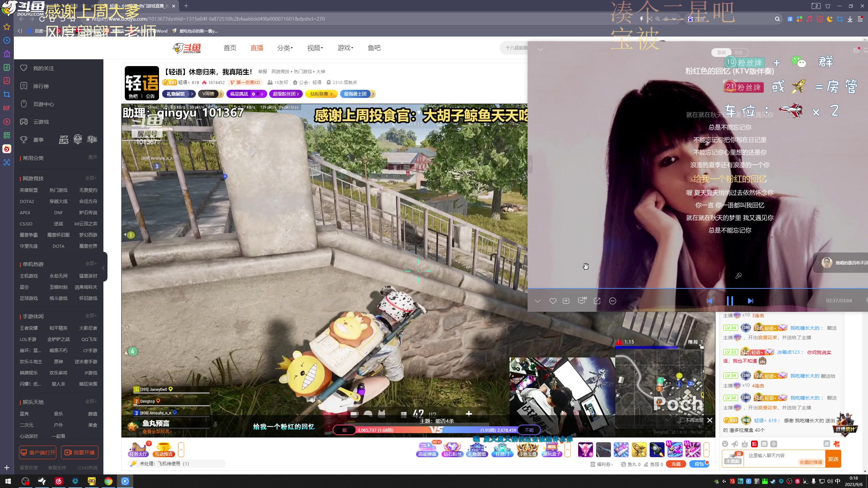
Task: Click the sidebar history clock icon
Action: 7,40
